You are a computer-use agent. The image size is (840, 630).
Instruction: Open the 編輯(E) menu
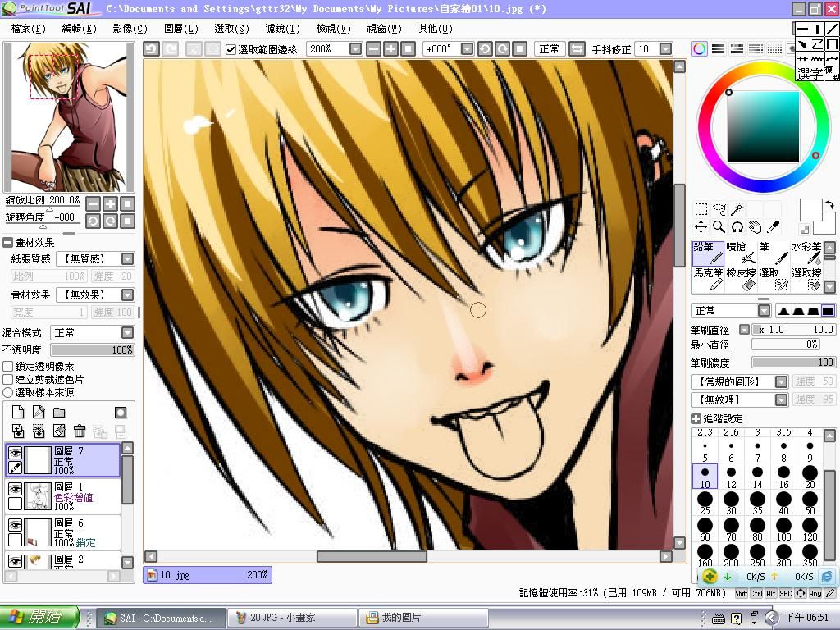tap(80, 29)
